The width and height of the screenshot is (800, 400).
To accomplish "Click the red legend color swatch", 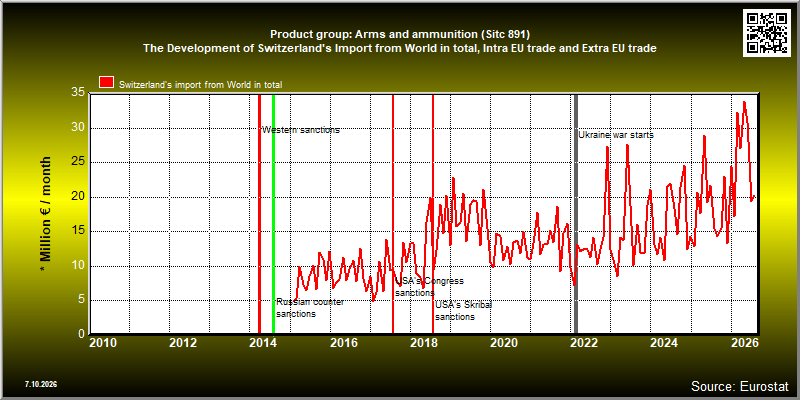I will (107, 83).
